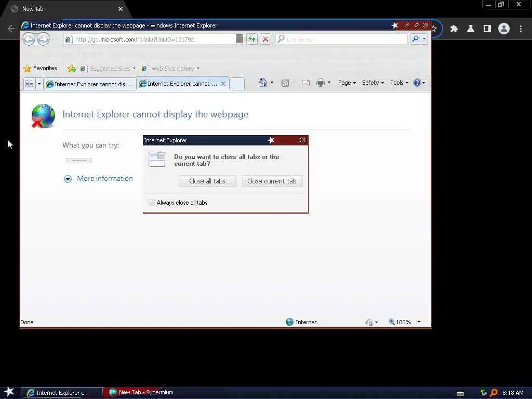Click the Refresh icon in IE address bar
The height and width of the screenshot is (399, 532).
pos(252,39)
